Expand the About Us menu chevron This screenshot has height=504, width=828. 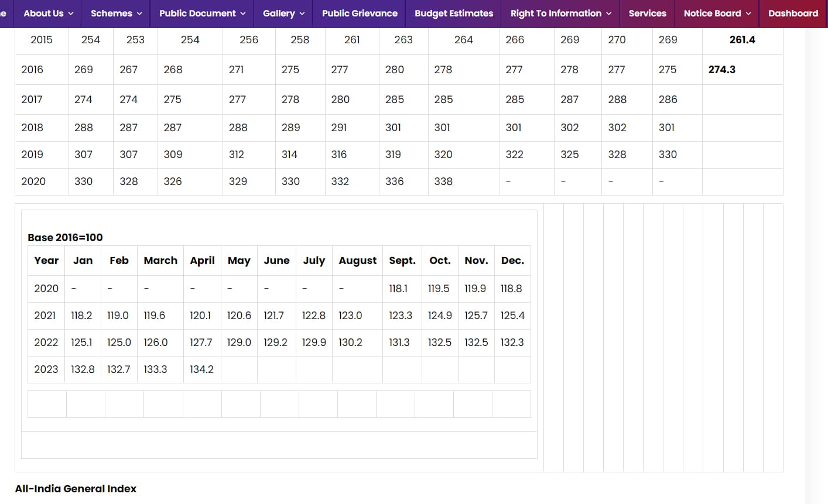click(71, 13)
